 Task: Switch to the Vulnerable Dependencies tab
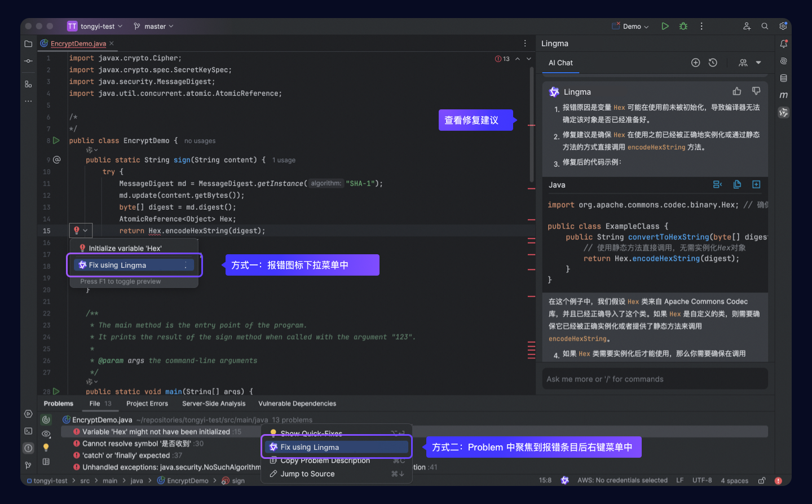tap(297, 404)
